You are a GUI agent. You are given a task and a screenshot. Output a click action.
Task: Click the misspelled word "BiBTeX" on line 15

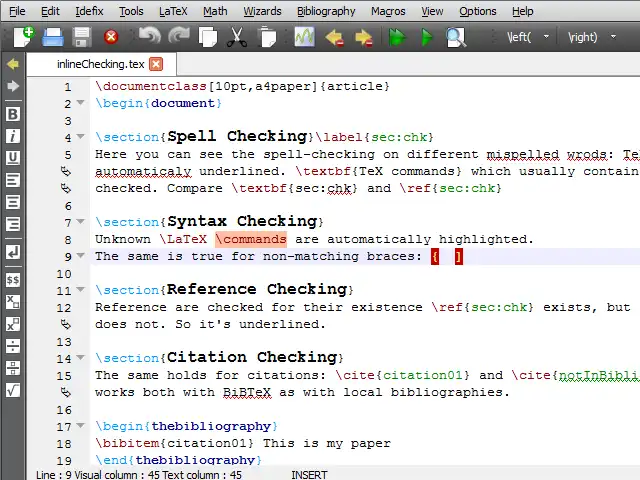tap(247, 393)
